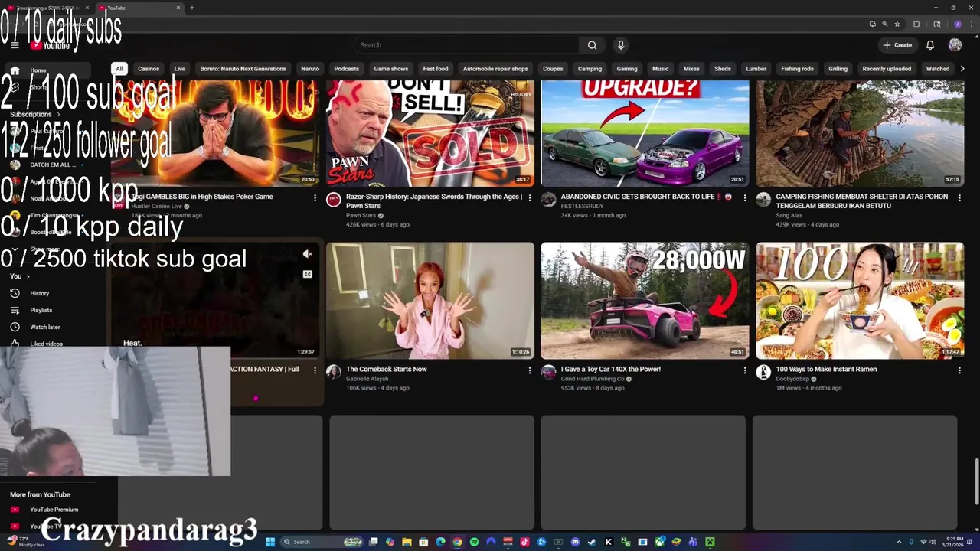Show hidden icons in the system tray

900,542
